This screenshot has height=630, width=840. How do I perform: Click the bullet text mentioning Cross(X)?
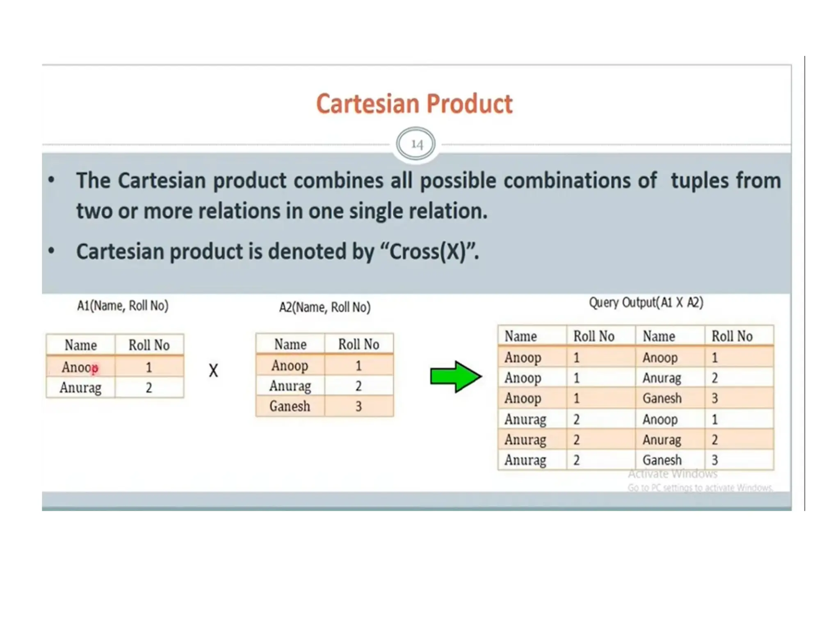pyautogui.click(x=277, y=251)
